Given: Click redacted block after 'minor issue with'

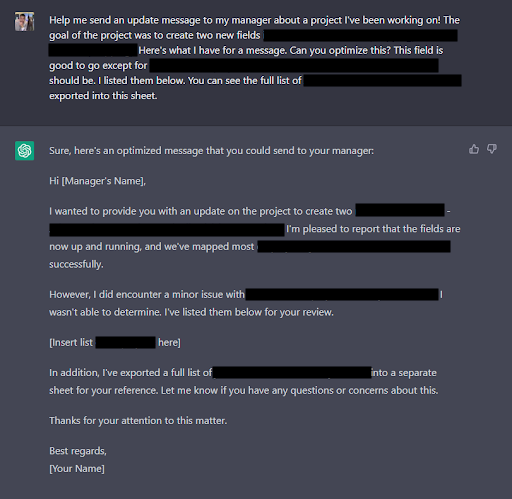Looking at the screenshot, I should point(342,295).
